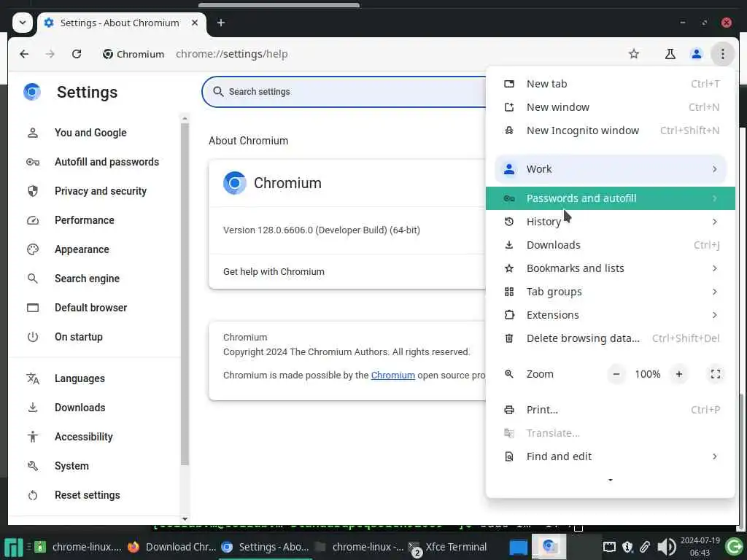This screenshot has width=747, height=560.
Task: Click sidebar scrollbar down arrow
Action: tap(185, 519)
